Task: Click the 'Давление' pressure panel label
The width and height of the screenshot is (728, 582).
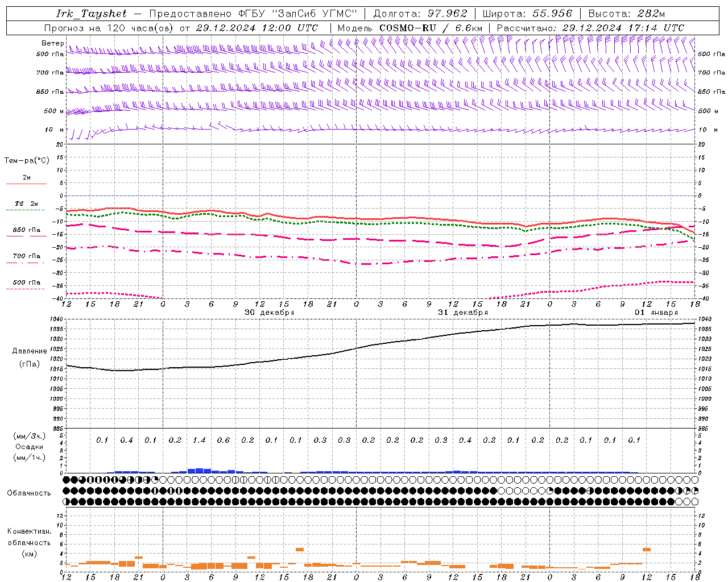Action: [30, 351]
